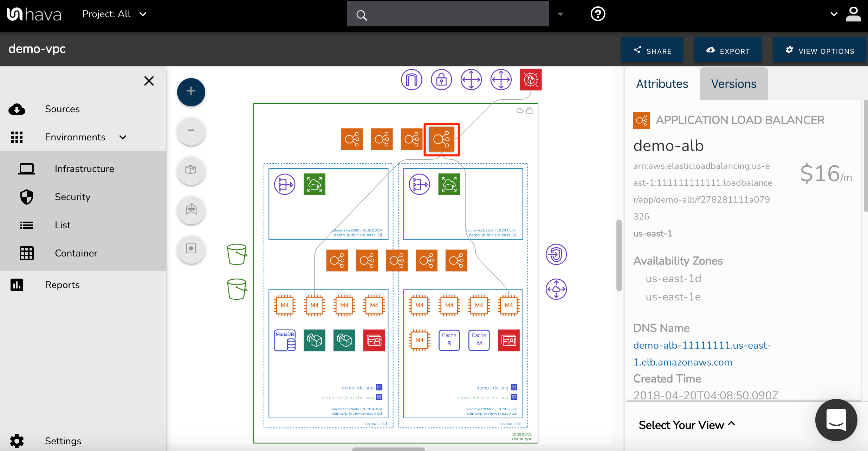This screenshot has width=868, height=451.
Task: Click the delete/remove red icon
Action: coord(530,79)
